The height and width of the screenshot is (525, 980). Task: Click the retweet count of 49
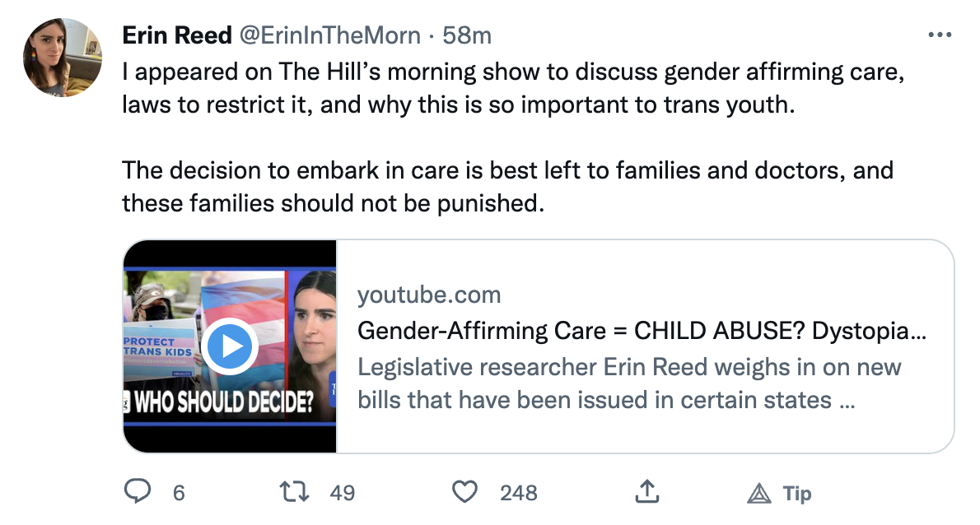pyautogui.click(x=342, y=493)
